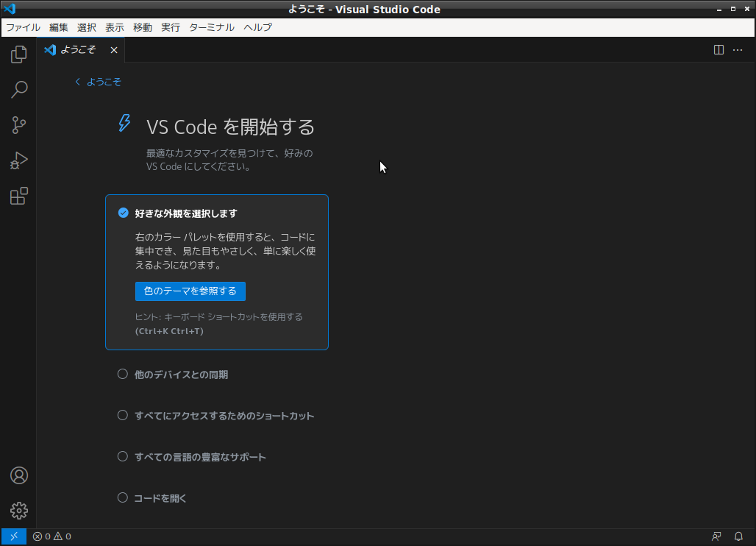Expand the 他のデバイスとの同期 step
This screenshot has height=546, width=756.
coord(182,375)
